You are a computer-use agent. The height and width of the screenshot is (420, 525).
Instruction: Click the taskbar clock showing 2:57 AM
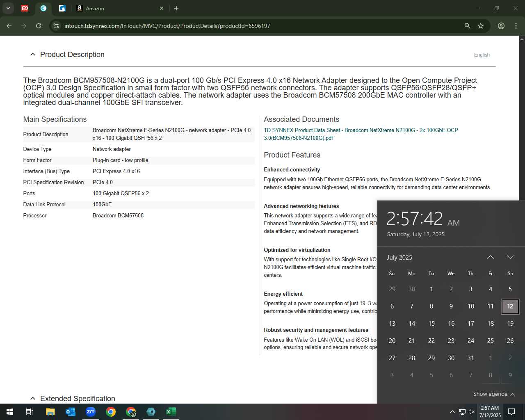490,412
